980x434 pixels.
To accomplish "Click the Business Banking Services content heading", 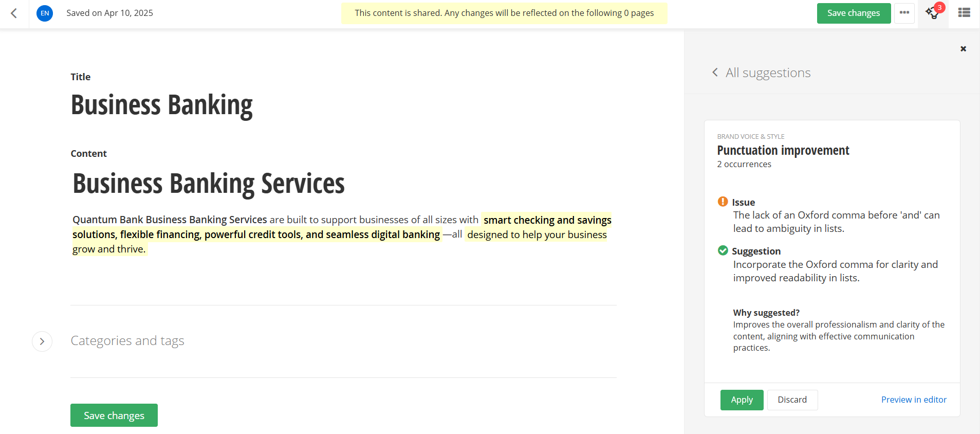I will tap(208, 184).
